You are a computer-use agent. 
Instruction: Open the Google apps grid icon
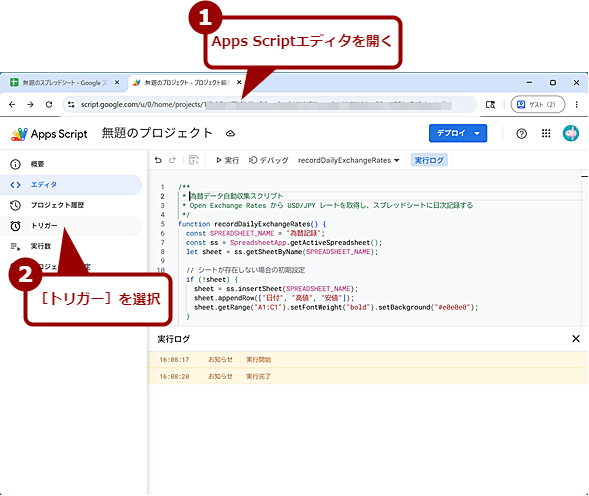click(x=546, y=133)
